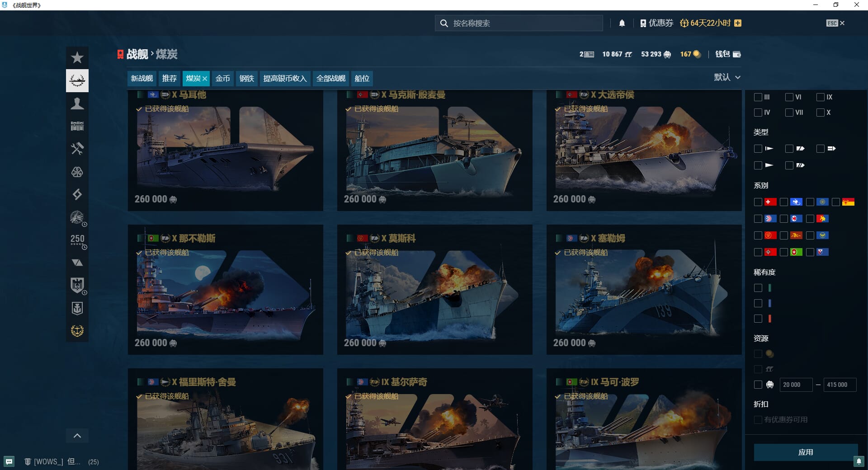
Task: Select the crossed wrench and hammer icon
Action: coord(77,149)
